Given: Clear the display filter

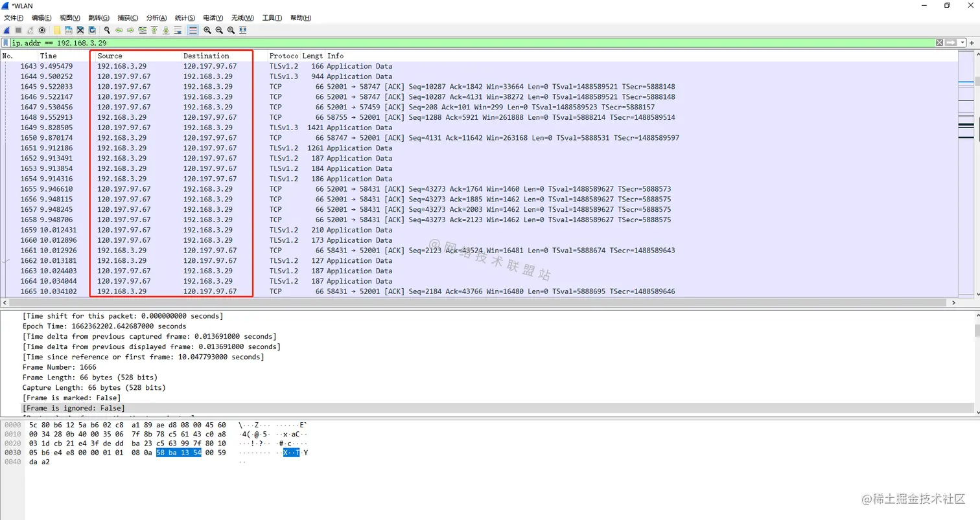Looking at the screenshot, I should coord(939,43).
